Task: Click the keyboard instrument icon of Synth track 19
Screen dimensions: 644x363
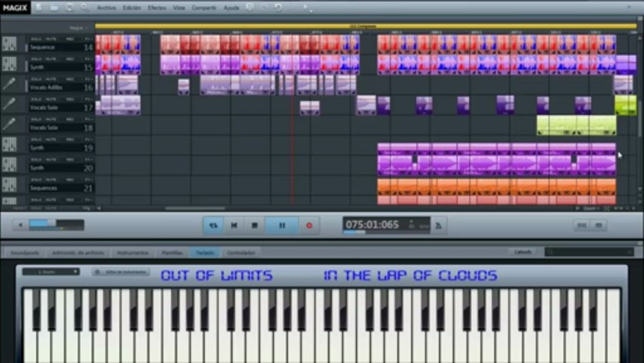Action: [9, 145]
